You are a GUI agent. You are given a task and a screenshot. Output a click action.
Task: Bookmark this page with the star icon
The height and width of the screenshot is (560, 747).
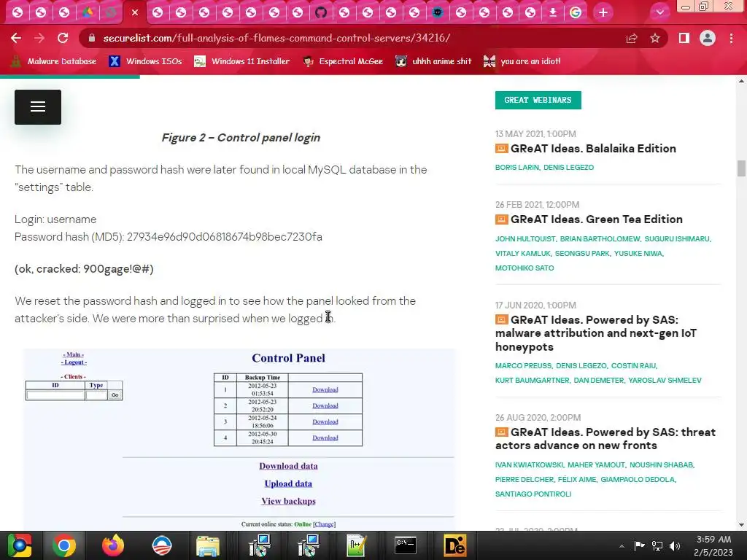(x=655, y=38)
